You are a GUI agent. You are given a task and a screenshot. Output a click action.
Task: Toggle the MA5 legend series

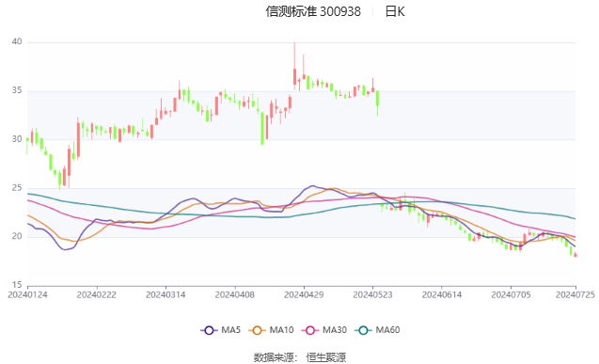[220, 330]
